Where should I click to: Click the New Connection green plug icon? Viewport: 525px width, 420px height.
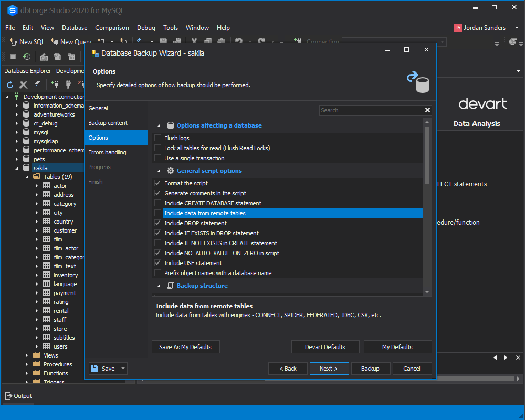pos(54,85)
